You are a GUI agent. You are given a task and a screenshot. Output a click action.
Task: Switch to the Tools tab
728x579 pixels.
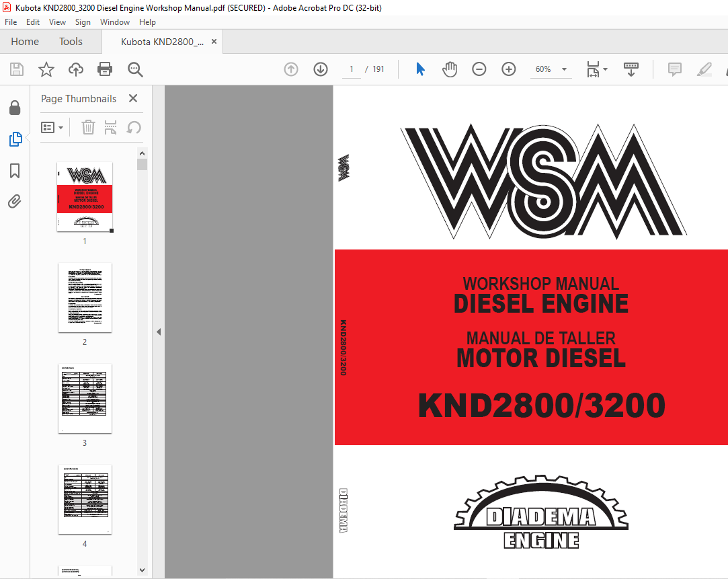tap(71, 42)
